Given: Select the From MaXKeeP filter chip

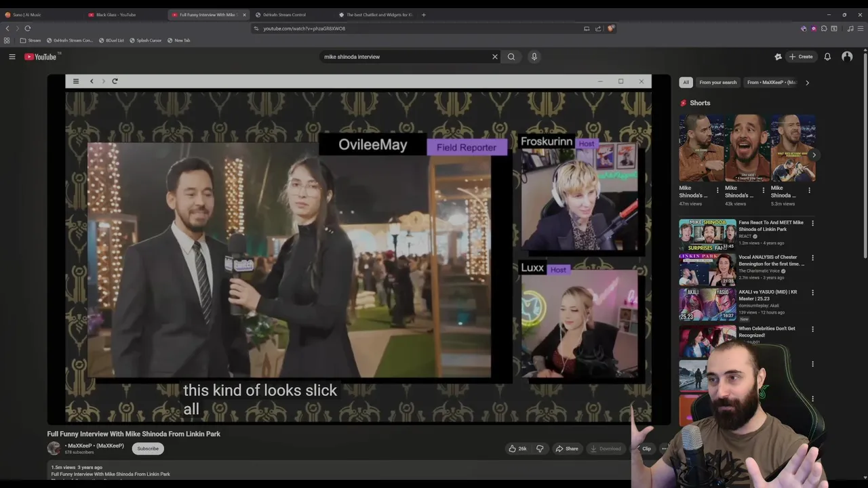Looking at the screenshot, I should tap(771, 83).
